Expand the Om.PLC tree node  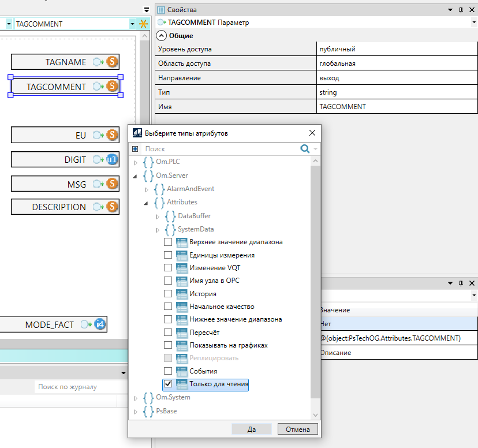[x=136, y=163]
